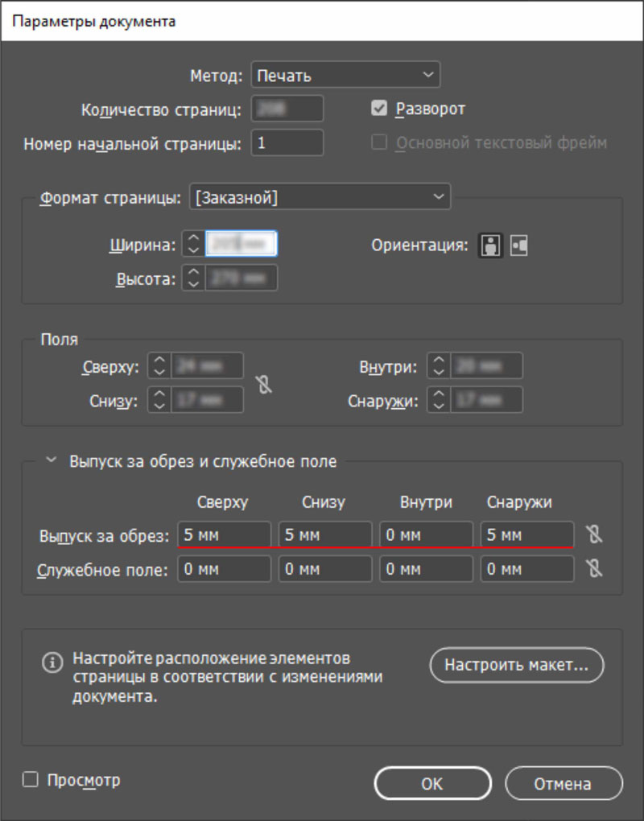Select the portrait orientation icon

490,246
